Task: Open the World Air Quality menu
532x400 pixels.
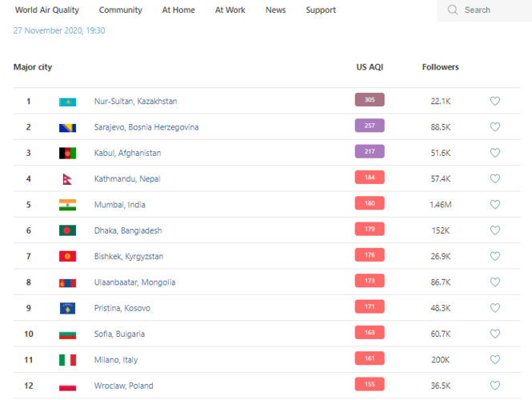Action: point(47,10)
